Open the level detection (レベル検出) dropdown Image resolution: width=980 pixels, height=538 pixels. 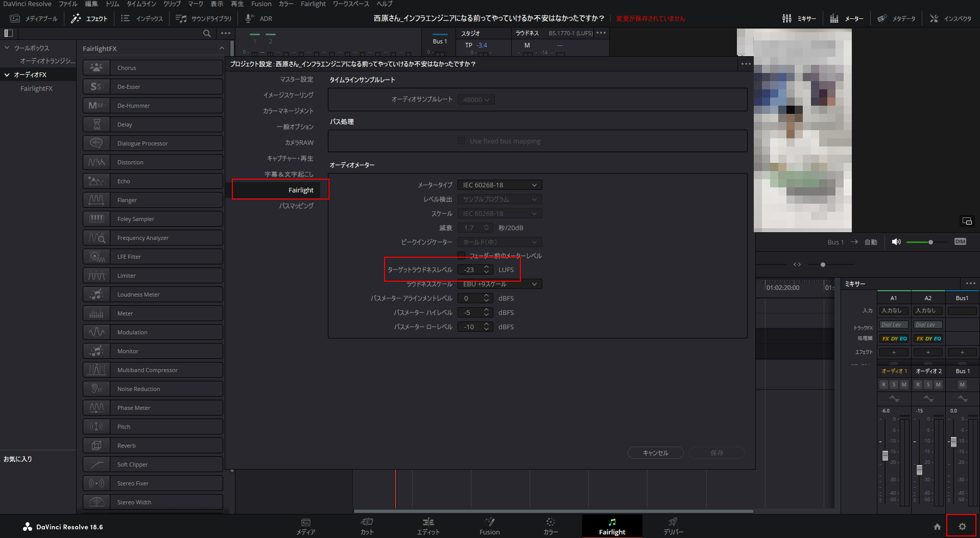point(500,199)
